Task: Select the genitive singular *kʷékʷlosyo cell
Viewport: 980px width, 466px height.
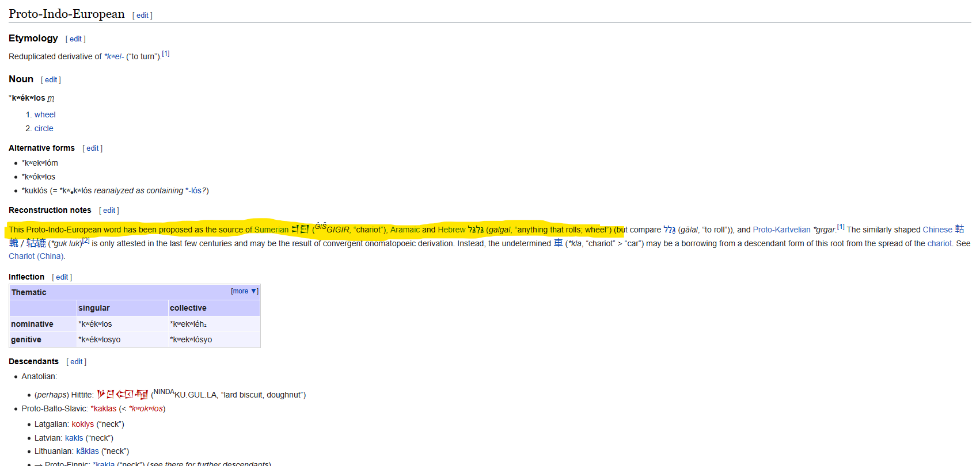Action: (x=122, y=339)
